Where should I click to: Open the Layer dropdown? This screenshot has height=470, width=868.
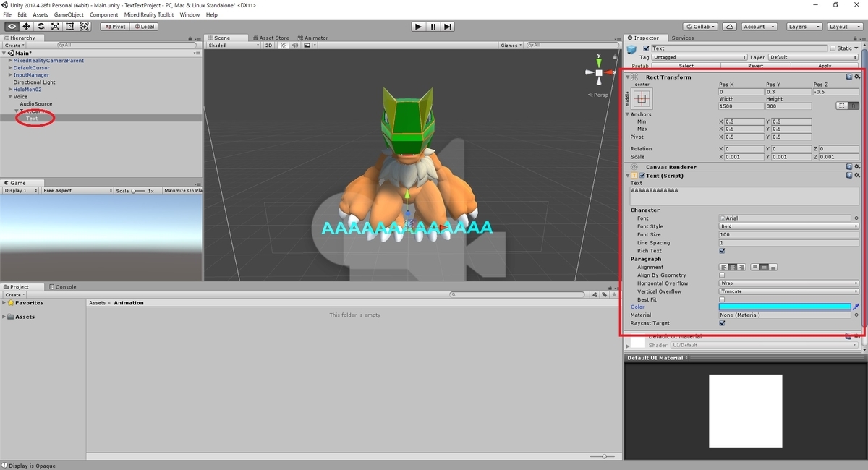click(814, 57)
